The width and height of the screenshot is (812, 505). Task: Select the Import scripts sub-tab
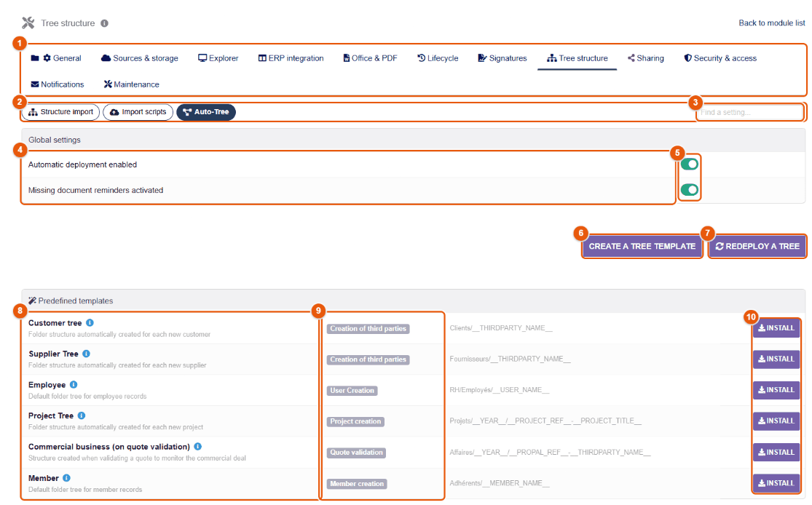[x=138, y=112]
